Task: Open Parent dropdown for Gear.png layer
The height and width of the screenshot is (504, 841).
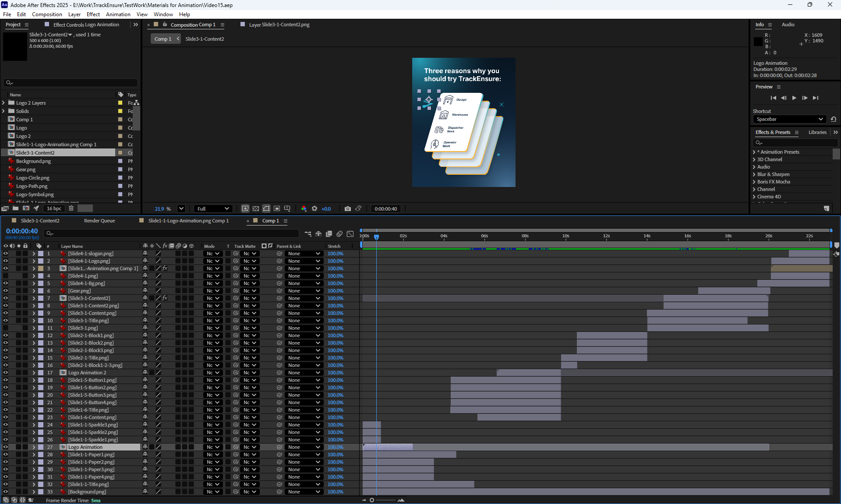Action: click(x=304, y=291)
